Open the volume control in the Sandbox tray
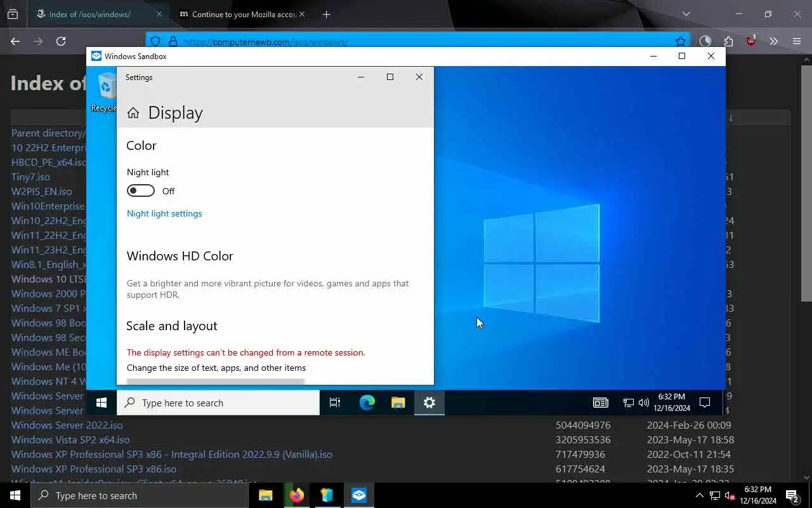 (x=643, y=403)
